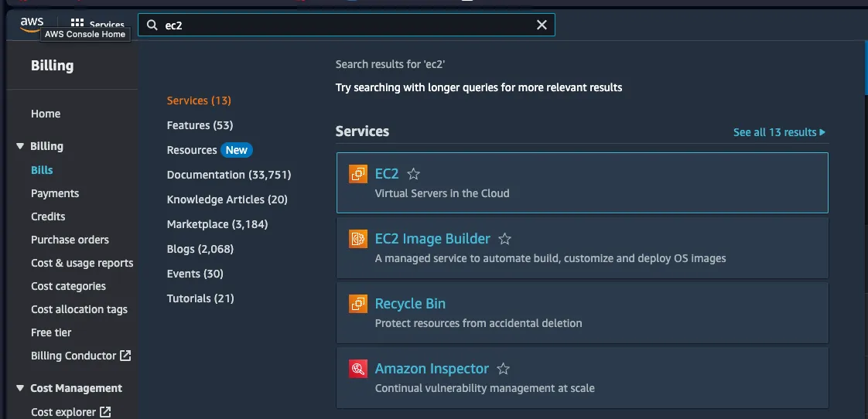Select Events (30) category
Image resolution: width=868 pixels, height=419 pixels.
(195, 274)
